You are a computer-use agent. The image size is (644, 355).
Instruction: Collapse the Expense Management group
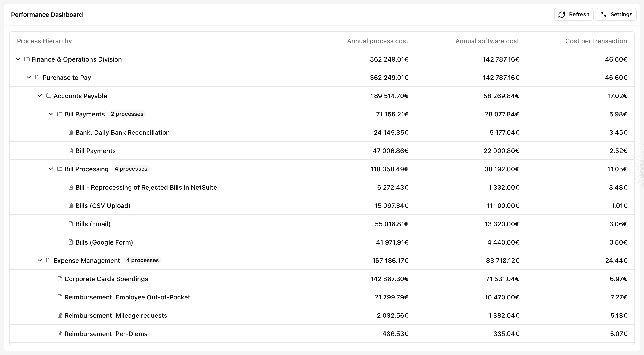pyautogui.click(x=40, y=260)
